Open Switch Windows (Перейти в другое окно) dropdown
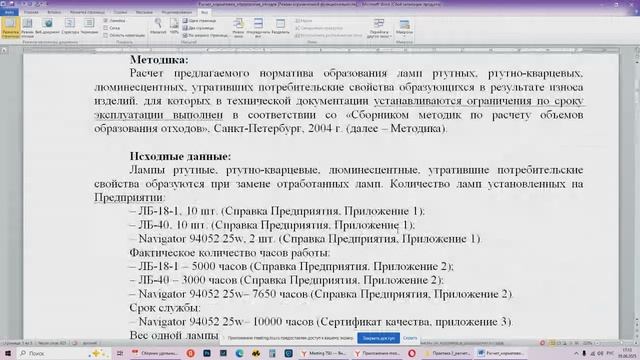The image size is (640, 360). click(379, 28)
